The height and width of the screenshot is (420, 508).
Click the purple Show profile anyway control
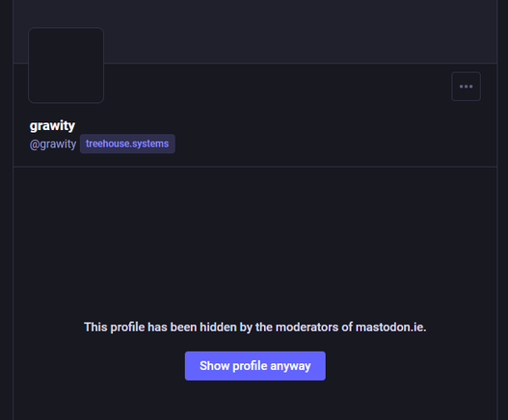(x=255, y=366)
